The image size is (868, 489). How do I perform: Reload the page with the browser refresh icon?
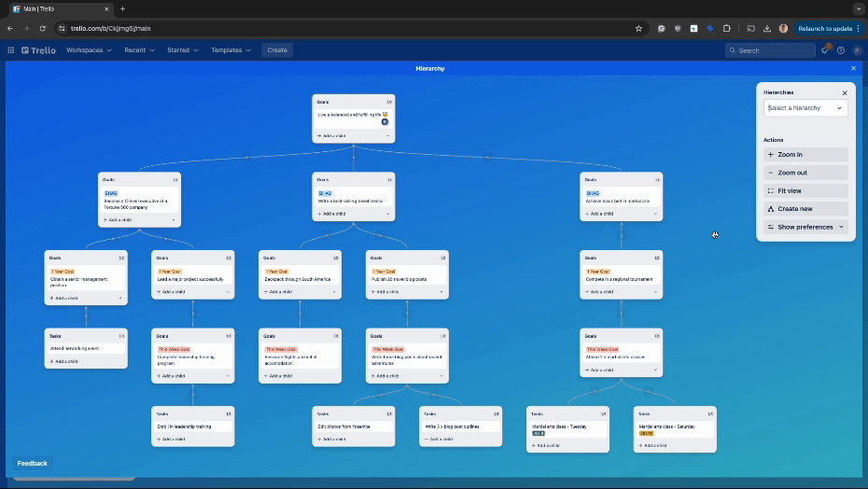tap(42, 28)
